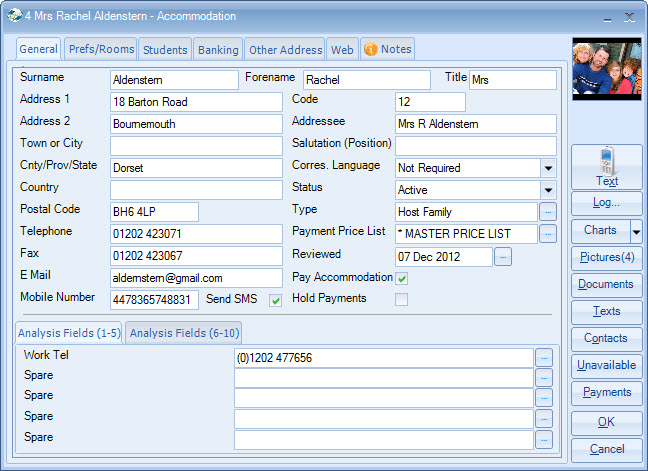The width and height of the screenshot is (648, 471).
Task: Click the Log... button
Action: coord(607,202)
